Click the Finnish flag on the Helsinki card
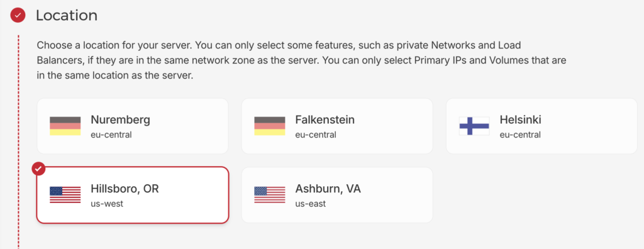The width and height of the screenshot is (644, 249). click(x=474, y=126)
